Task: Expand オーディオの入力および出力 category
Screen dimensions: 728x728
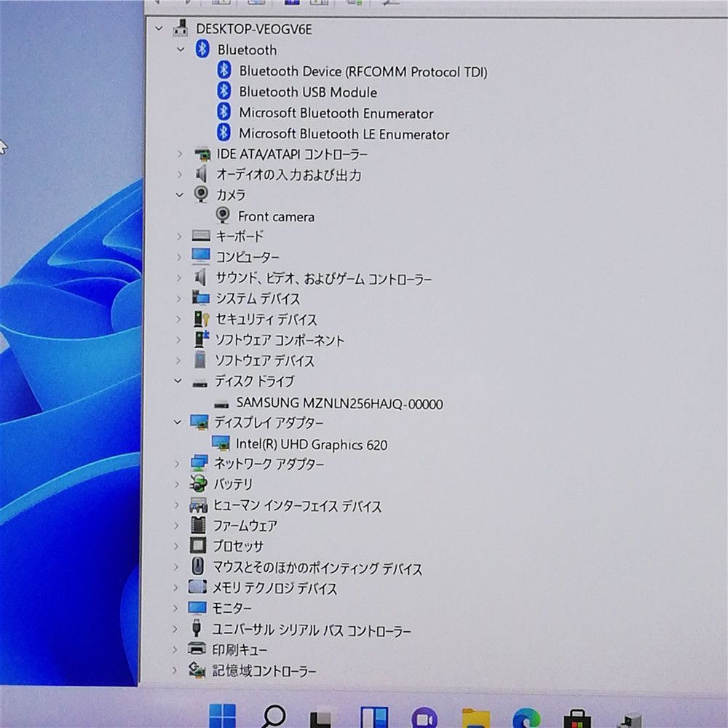Action: click(180, 175)
